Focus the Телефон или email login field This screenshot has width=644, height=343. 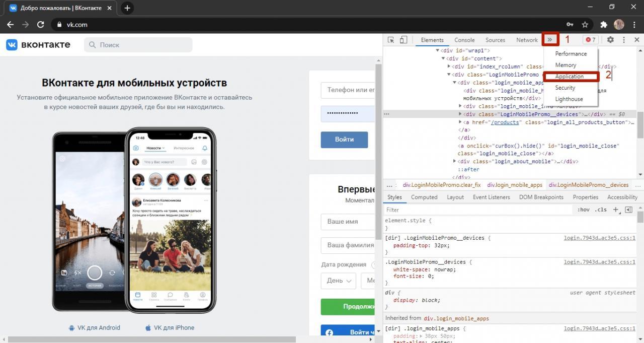pyautogui.click(x=348, y=90)
